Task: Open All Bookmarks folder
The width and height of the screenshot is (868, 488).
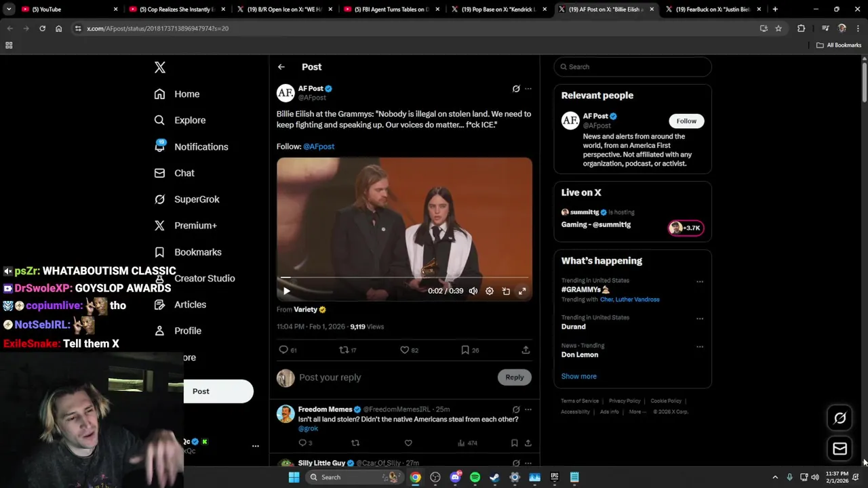Action: coord(839,45)
